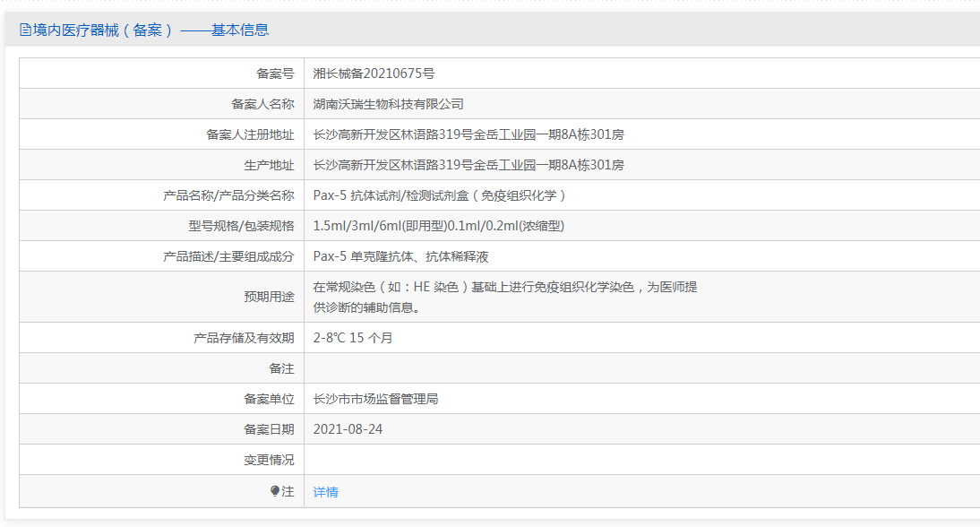Click the 备案人名称 row label

click(262, 104)
